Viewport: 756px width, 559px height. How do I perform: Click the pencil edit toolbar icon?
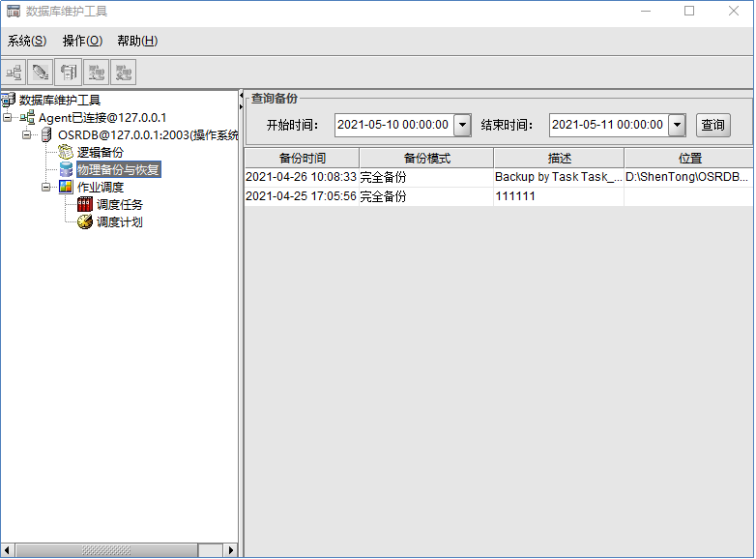tap(41, 73)
